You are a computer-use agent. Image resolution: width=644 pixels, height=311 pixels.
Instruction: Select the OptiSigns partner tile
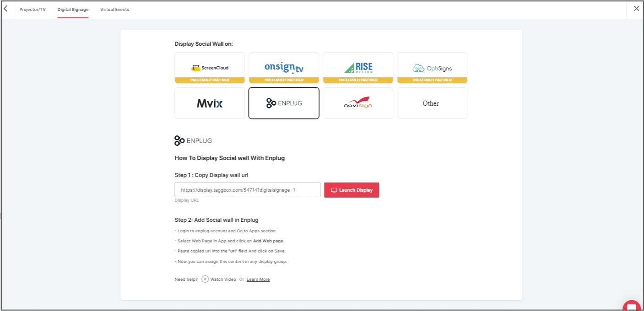[432, 68]
